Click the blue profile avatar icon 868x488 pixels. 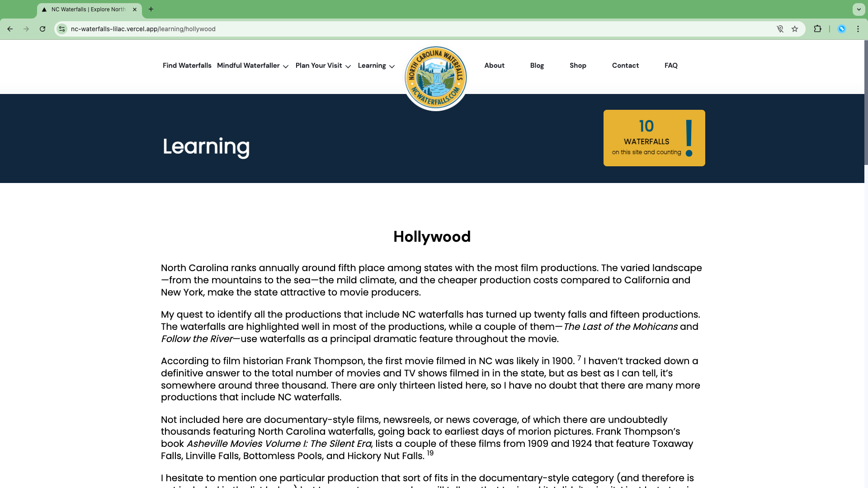842,29
